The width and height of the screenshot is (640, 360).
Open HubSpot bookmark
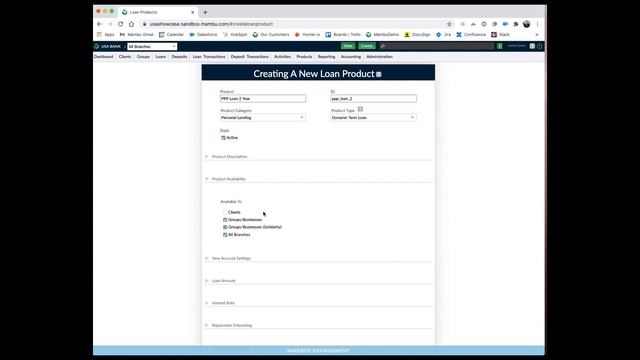[x=235, y=35]
